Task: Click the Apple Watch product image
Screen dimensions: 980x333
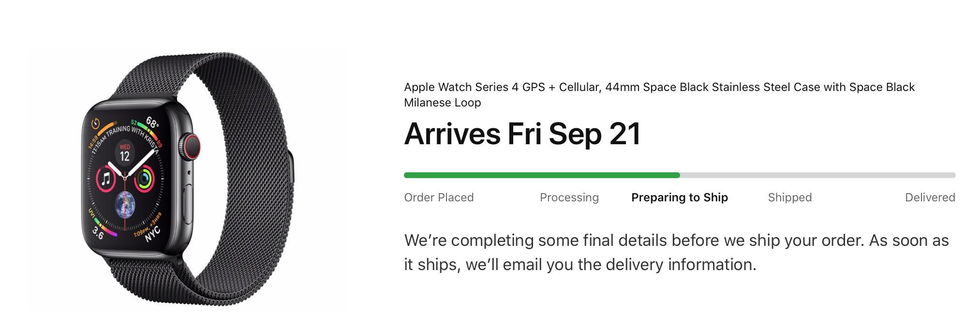Action: (187, 180)
